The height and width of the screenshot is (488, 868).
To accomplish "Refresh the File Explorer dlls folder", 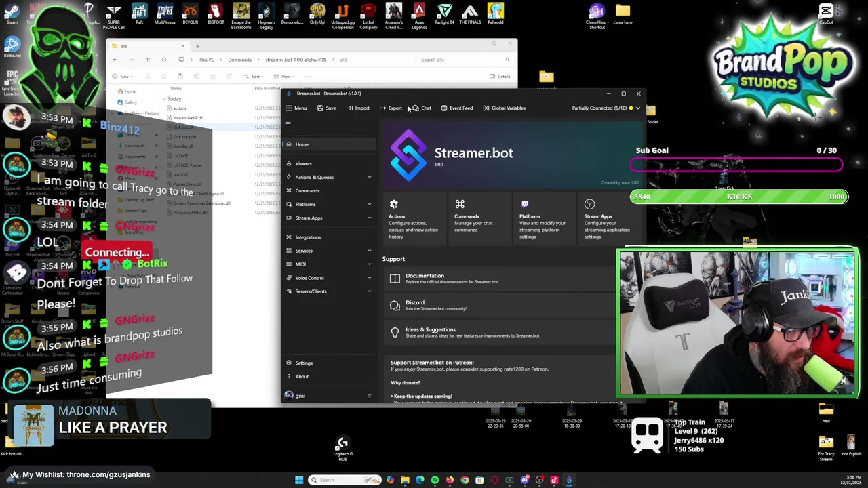I will [x=163, y=60].
